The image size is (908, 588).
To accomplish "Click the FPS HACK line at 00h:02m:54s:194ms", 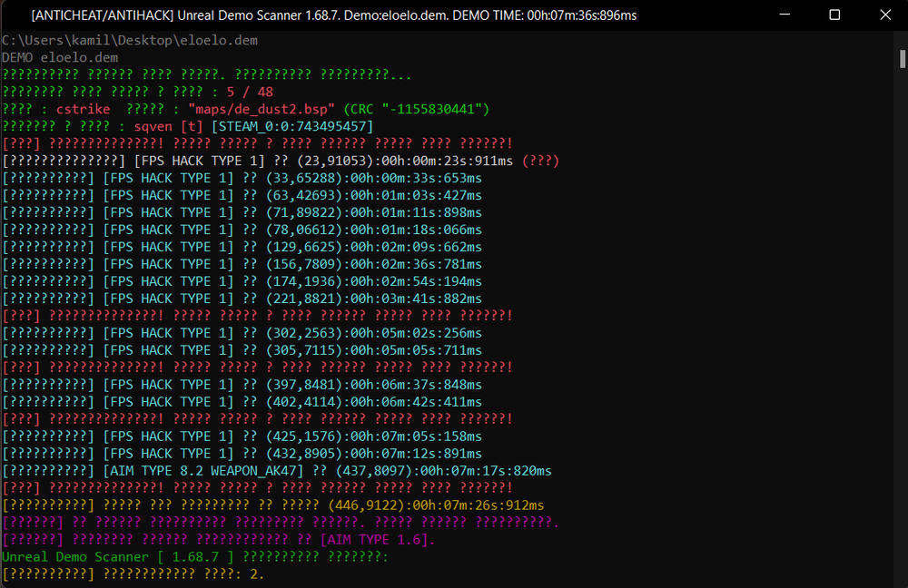I will pyautogui.click(x=242, y=282).
